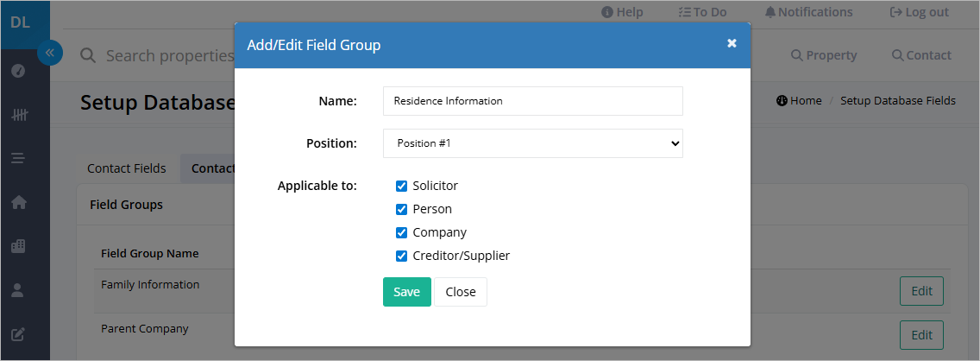Open the To Do list

702,12
